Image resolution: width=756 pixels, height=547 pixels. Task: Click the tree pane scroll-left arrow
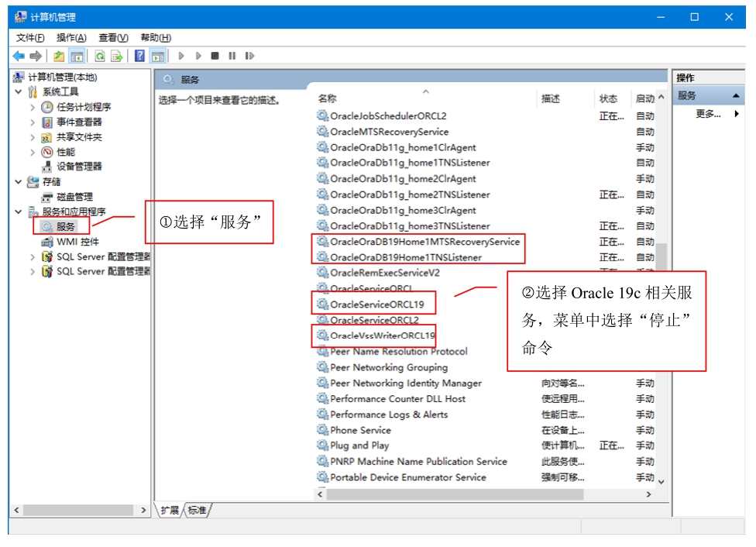click(16, 510)
